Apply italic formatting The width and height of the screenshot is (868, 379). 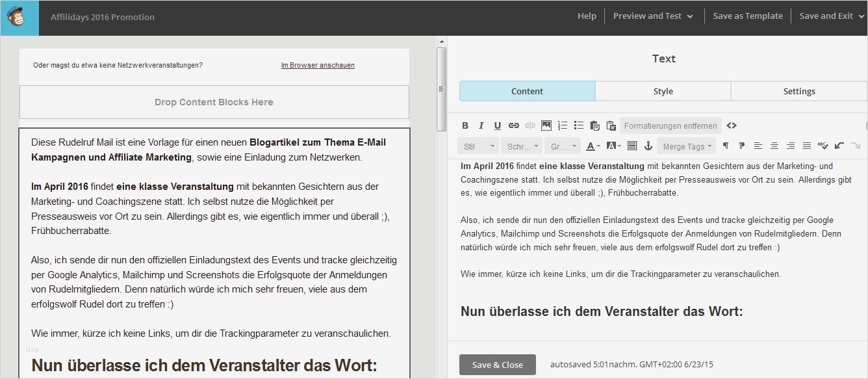[x=481, y=125]
